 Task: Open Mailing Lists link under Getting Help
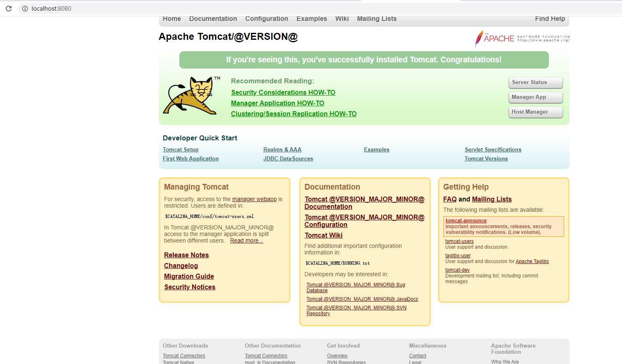[492, 199]
